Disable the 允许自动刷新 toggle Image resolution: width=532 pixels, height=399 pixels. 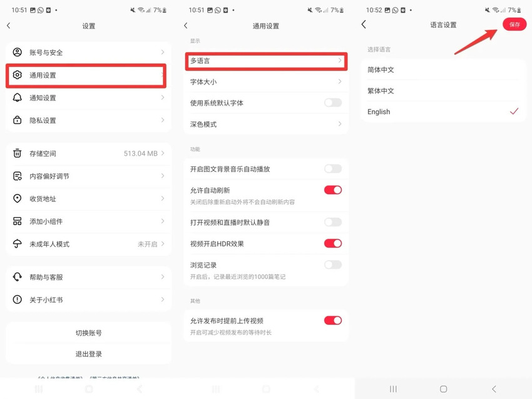(x=333, y=190)
